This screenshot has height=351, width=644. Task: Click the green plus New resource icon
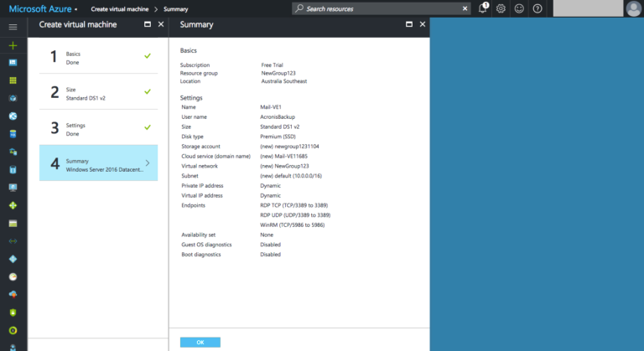tap(13, 45)
